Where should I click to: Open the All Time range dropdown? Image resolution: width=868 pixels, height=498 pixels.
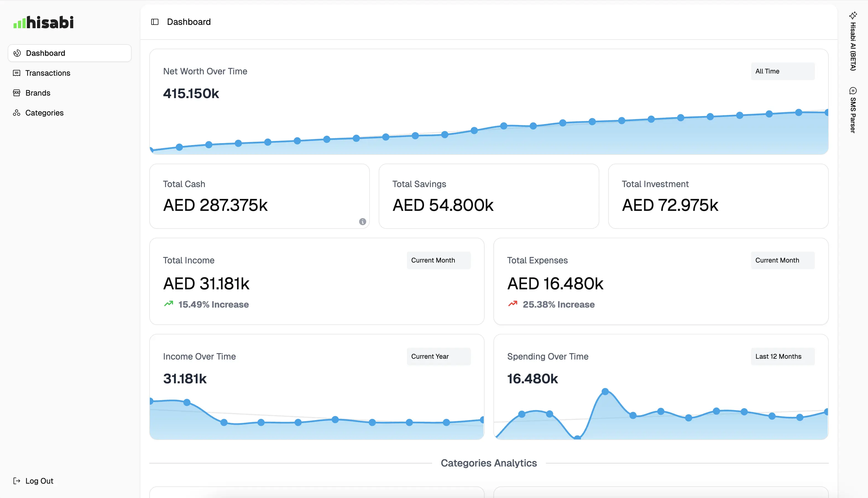(x=783, y=71)
